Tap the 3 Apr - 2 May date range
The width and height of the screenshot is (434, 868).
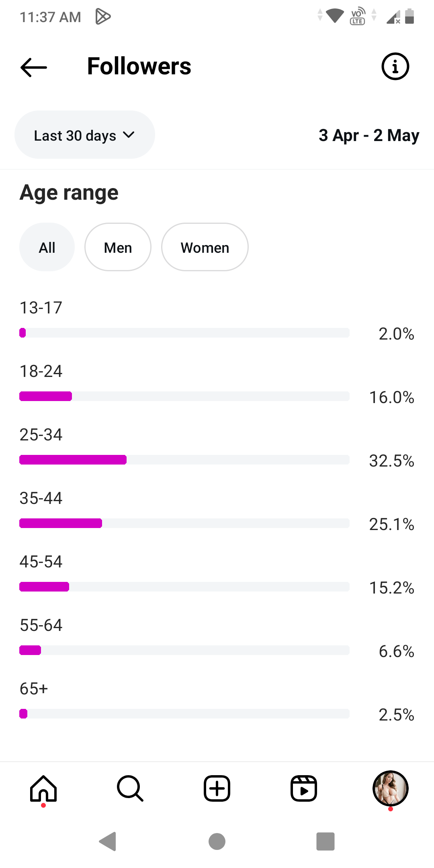368,135
